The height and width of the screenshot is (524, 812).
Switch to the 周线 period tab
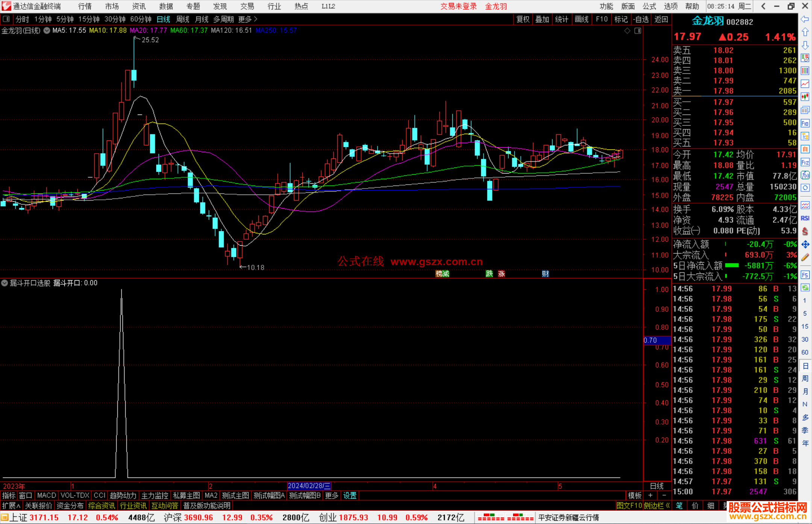pyautogui.click(x=183, y=19)
